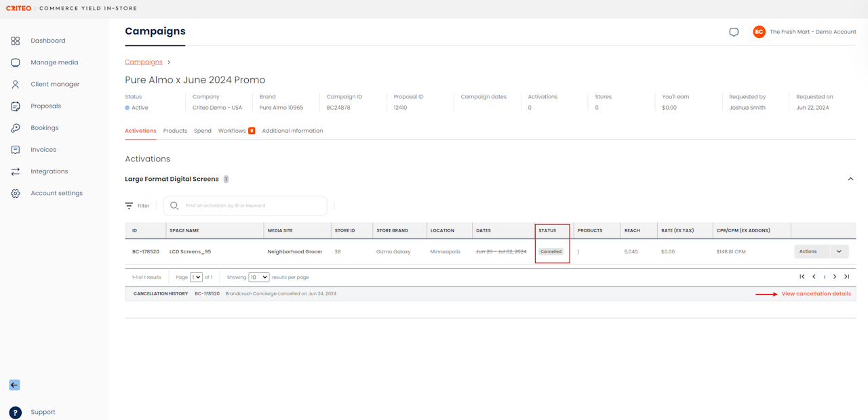The width and height of the screenshot is (868, 420).
Task: Jump to last page of results
Action: coord(846,277)
